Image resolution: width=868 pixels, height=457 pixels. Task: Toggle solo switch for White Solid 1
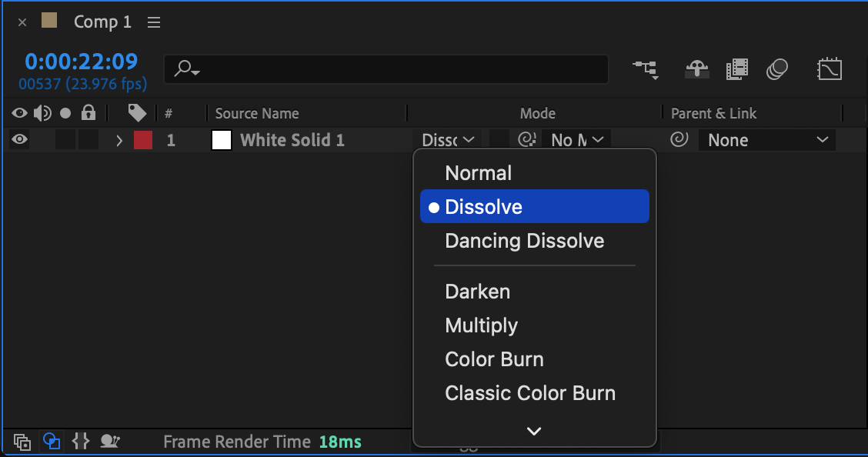[x=65, y=140]
